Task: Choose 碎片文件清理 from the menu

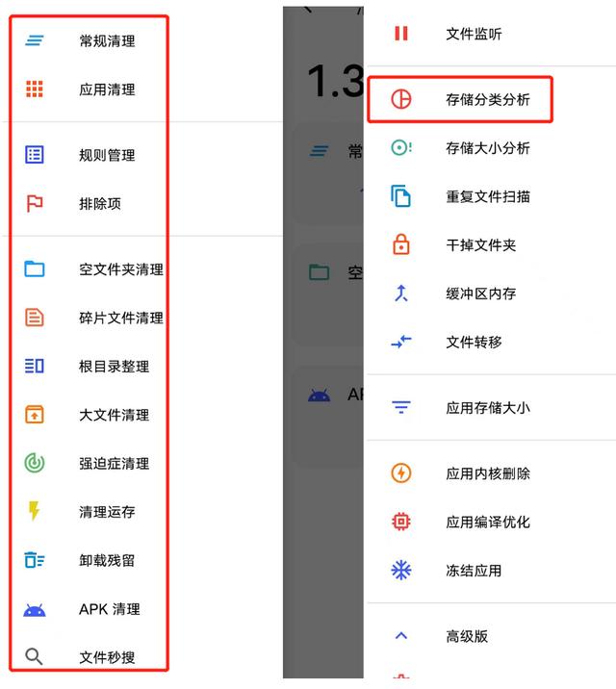Action: pyautogui.click(x=120, y=318)
